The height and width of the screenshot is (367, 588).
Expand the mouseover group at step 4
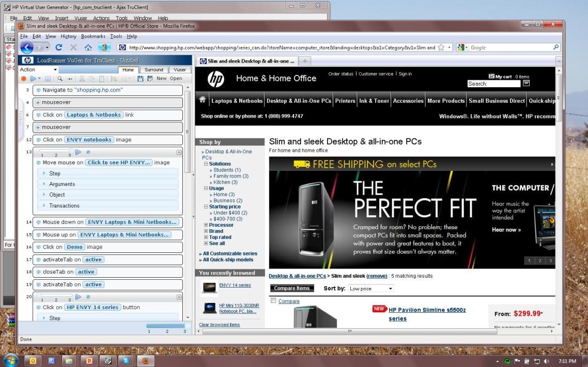click(x=38, y=102)
